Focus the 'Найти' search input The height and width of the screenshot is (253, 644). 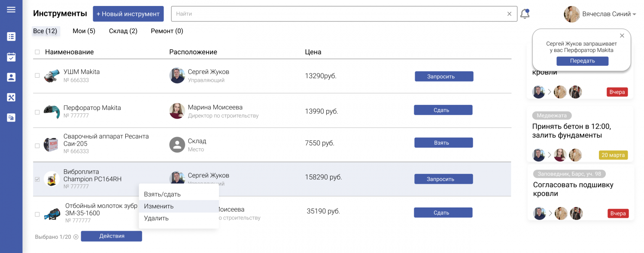click(x=339, y=14)
